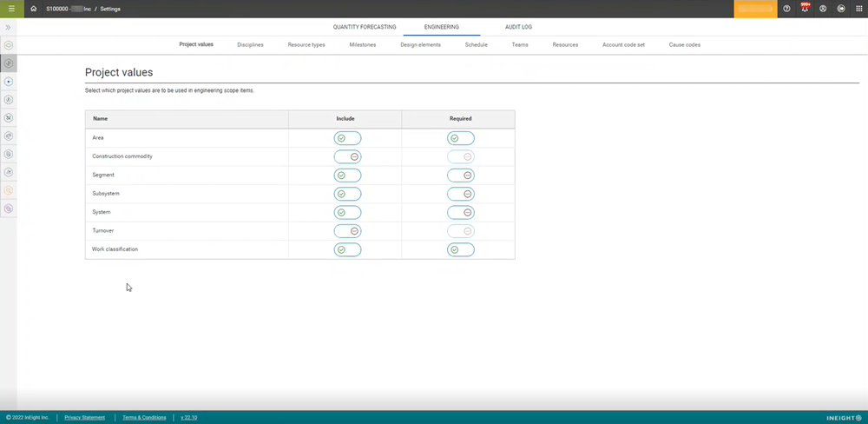Image resolution: width=868 pixels, height=424 pixels.
Task: Switch to the Quantity Forecasting tab
Action: 365,27
